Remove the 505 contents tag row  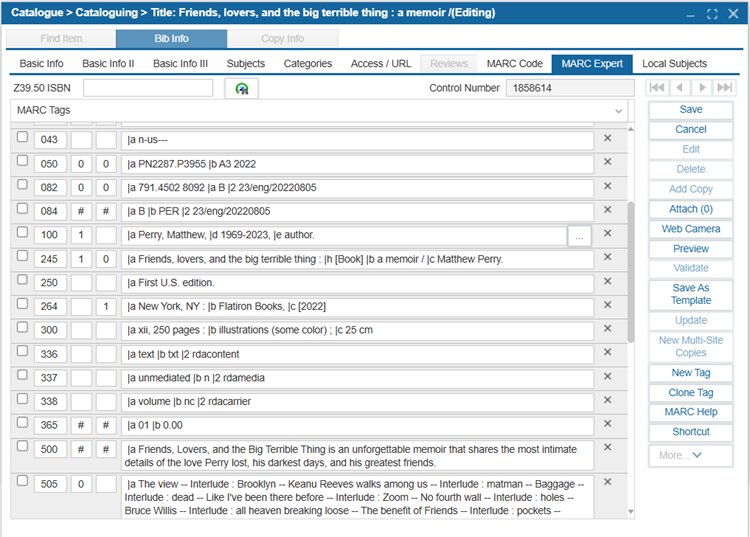click(x=607, y=482)
